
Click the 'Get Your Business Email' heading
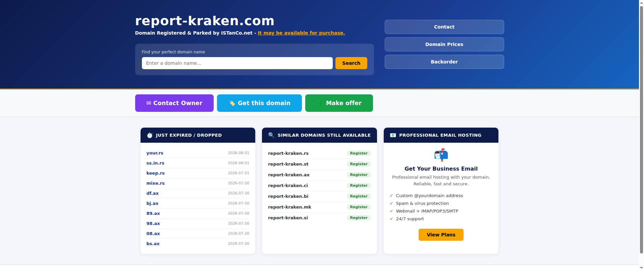pyautogui.click(x=441, y=169)
